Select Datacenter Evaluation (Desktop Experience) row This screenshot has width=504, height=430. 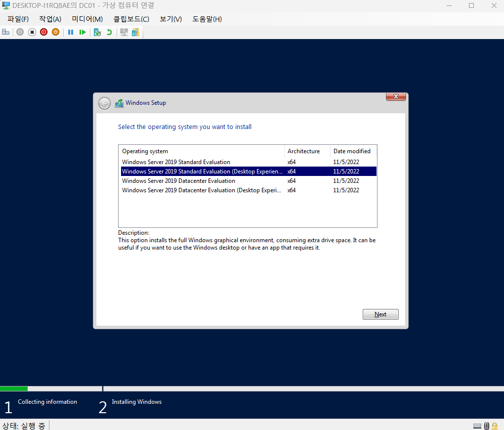click(x=249, y=190)
